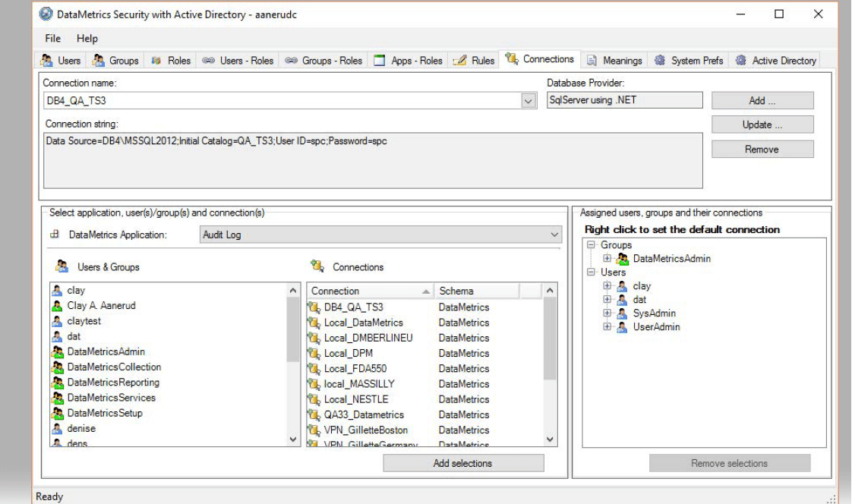Image resolution: width=852 pixels, height=504 pixels.
Task: Click the connection icon beside Local_DPM
Action: (314, 353)
